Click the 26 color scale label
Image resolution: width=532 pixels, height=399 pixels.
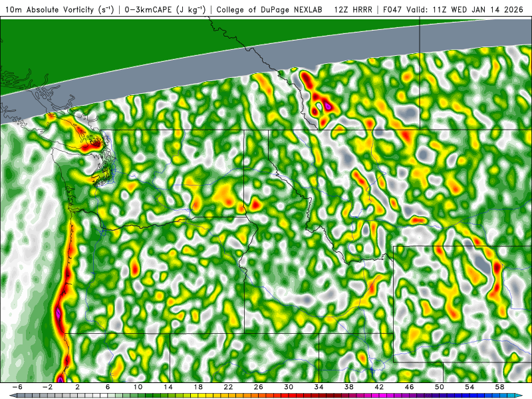click(258, 387)
